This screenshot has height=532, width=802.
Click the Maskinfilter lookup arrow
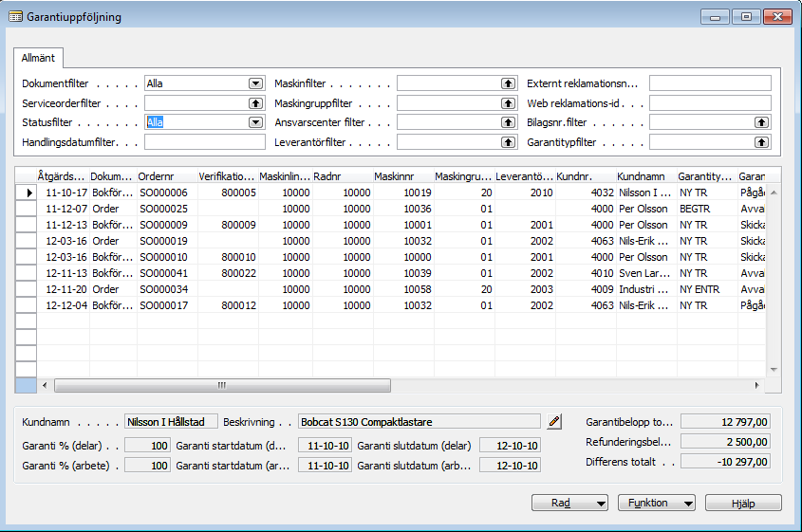point(508,83)
